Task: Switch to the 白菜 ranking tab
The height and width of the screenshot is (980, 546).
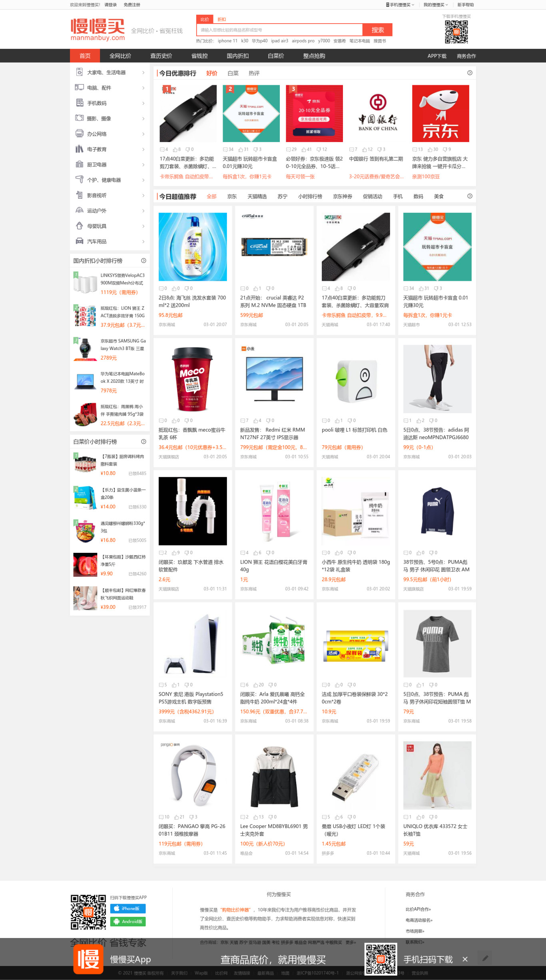Action: tap(233, 73)
